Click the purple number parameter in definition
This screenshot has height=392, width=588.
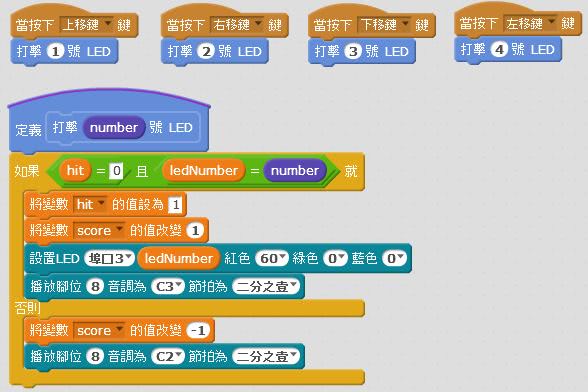pos(114,128)
